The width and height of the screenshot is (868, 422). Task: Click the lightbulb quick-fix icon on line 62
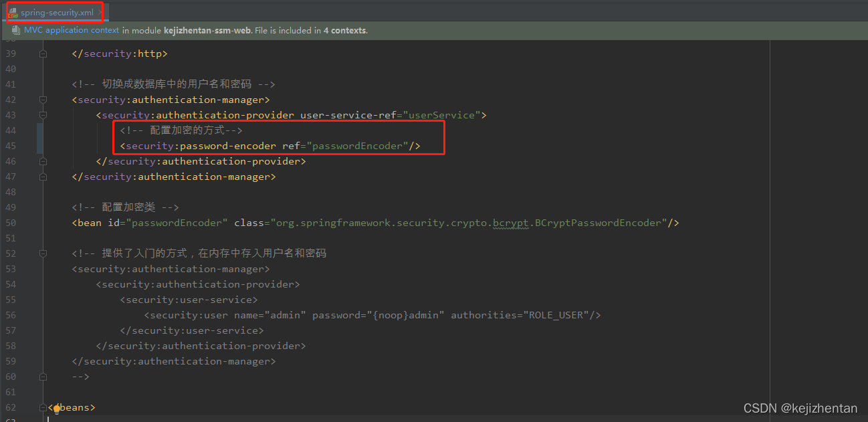[58, 408]
